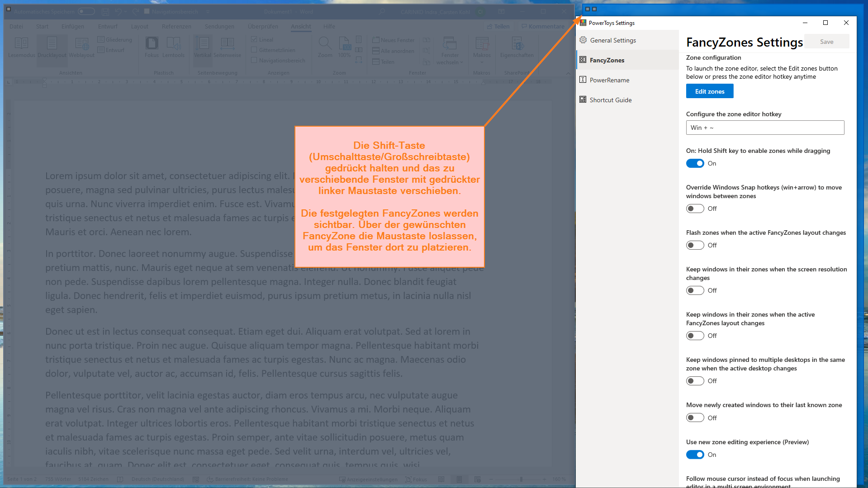Screen dimensions: 868x488
Task: Toggle Keep windows in zones on resolution change
Action: (695, 290)
